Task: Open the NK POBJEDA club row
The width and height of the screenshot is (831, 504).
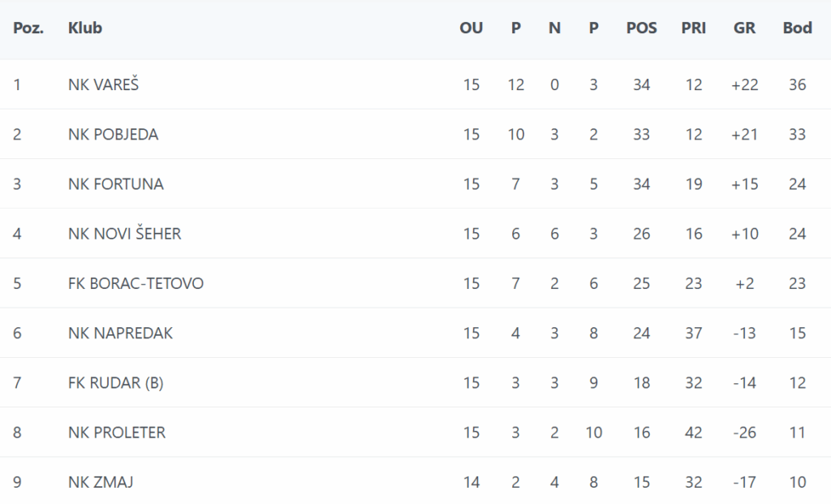Action: tap(114, 135)
